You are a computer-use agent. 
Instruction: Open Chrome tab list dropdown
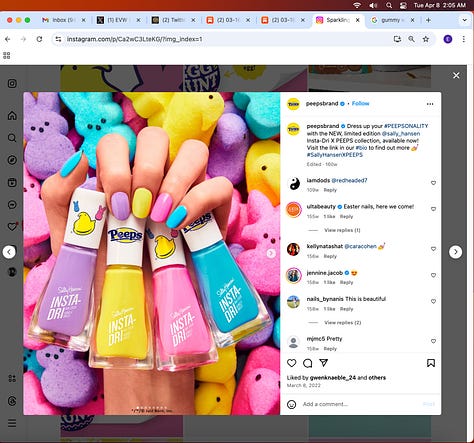pyautogui.click(x=464, y=20)
